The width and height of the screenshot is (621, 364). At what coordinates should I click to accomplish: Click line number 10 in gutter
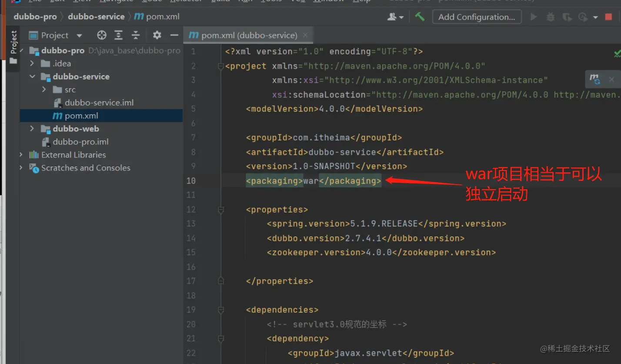click(x=191, y=180)
